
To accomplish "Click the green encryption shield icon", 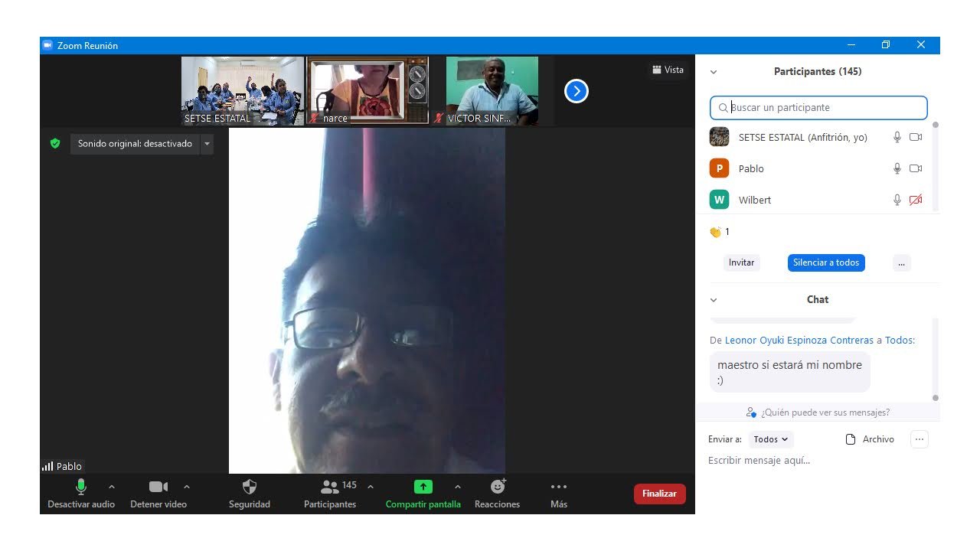I will click(55, 143).
